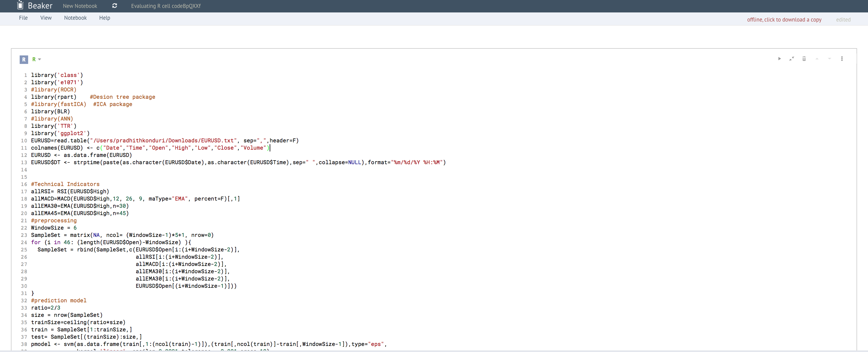This screenshot has height=352, width=868.
Task: Delete the cell using trash icon
Action: point(804,59)
